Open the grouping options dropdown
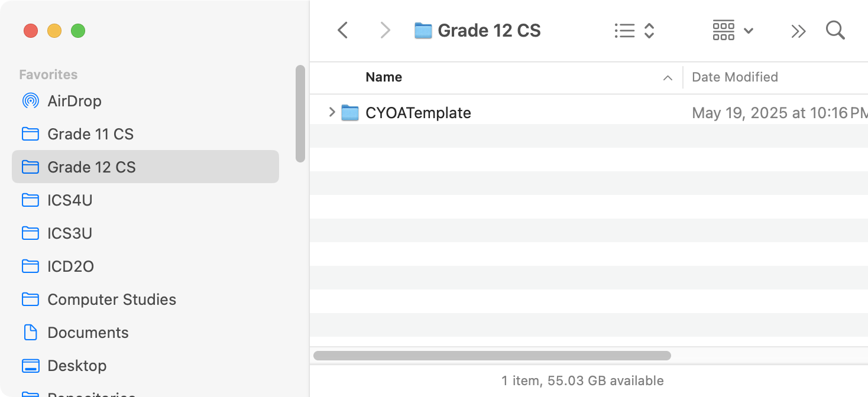 pyautogui.click(x=733, y=30)
